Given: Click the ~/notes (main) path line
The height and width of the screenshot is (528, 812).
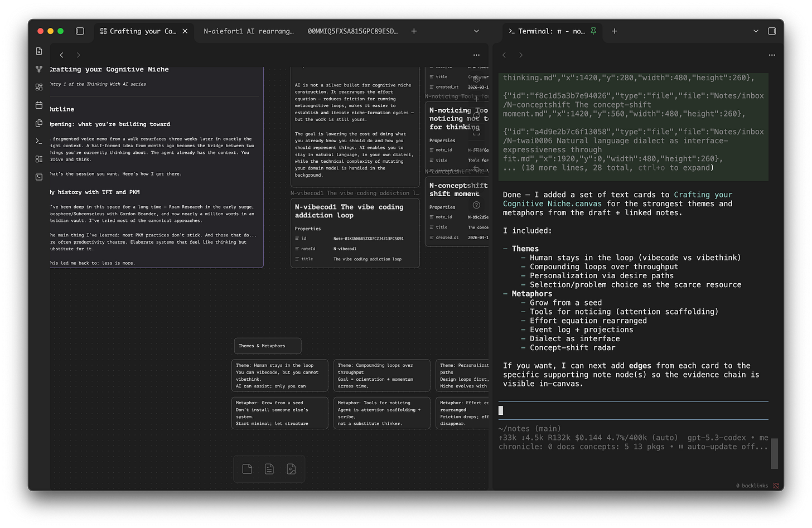Looking at the screenshot, I should 530,429.
